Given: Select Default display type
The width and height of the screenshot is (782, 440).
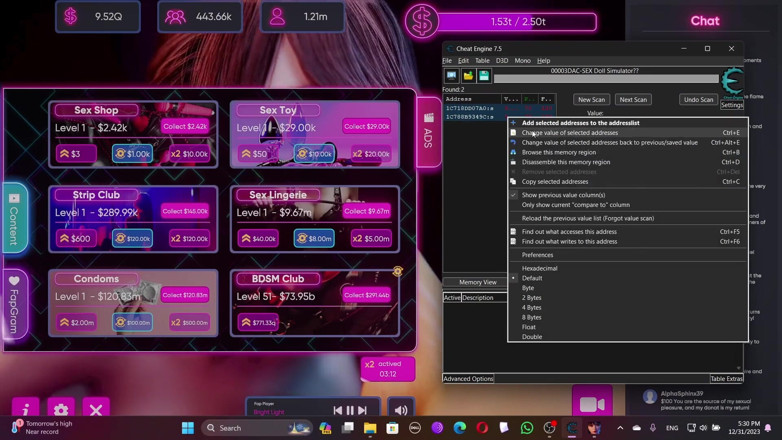Looking at the screenshot, I should point(532,278).
